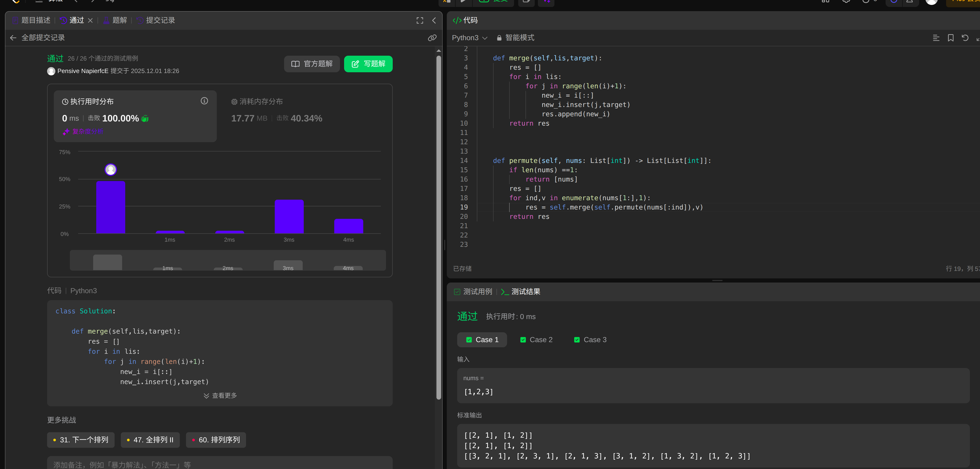Select Case 3 test case
This screenshot has height=469, width=980.
(590, 340)
